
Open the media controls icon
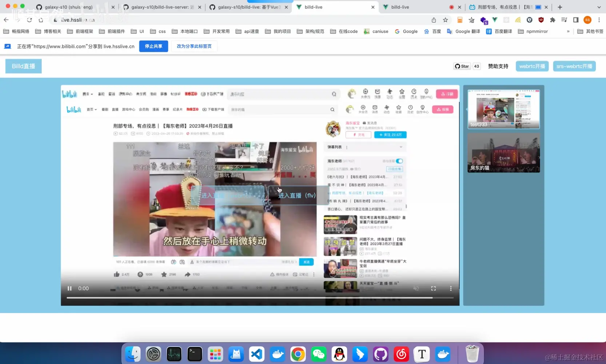pyautogui.click(x=564, y=20)
